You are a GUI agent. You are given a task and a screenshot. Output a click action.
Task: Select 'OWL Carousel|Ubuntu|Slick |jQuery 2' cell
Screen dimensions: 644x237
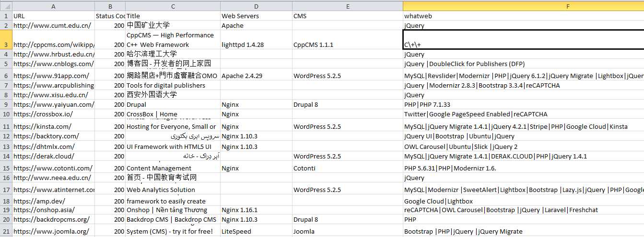coord(523,147)
